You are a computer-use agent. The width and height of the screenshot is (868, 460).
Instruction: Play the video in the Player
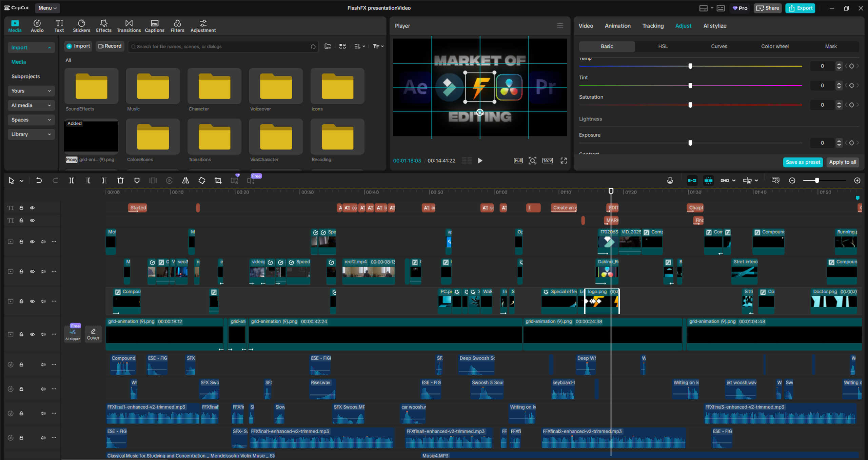(480, 161)
